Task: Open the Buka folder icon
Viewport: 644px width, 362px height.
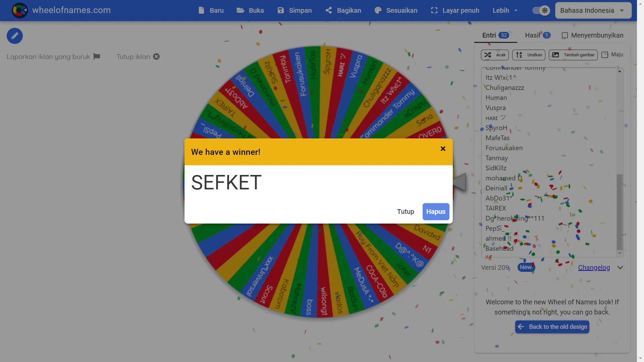Action: [240, 10]
